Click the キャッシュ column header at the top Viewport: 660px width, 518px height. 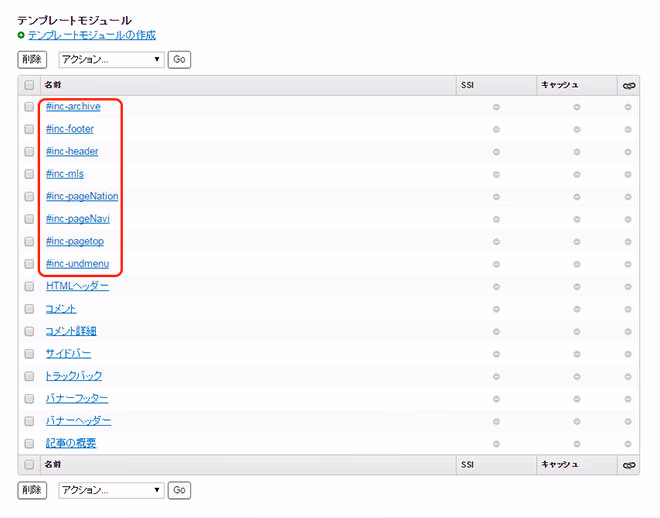click(x=559, y=85)
